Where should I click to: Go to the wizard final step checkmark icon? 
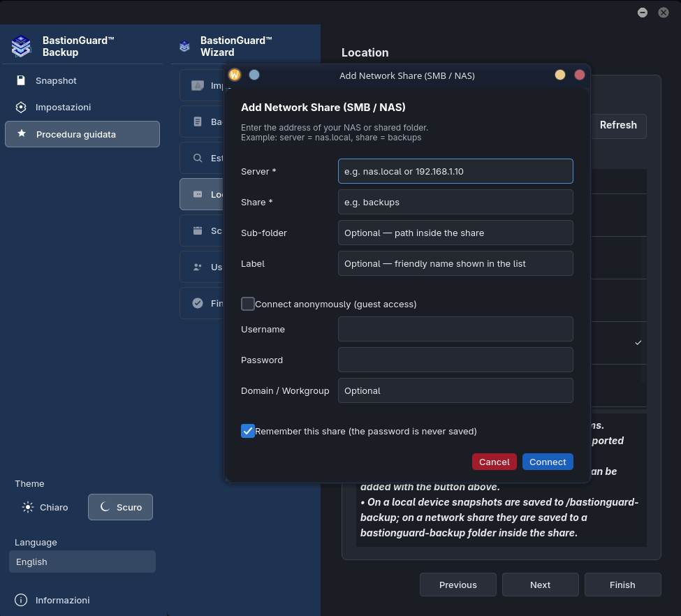pyautogui.click(x=198, y=303)
